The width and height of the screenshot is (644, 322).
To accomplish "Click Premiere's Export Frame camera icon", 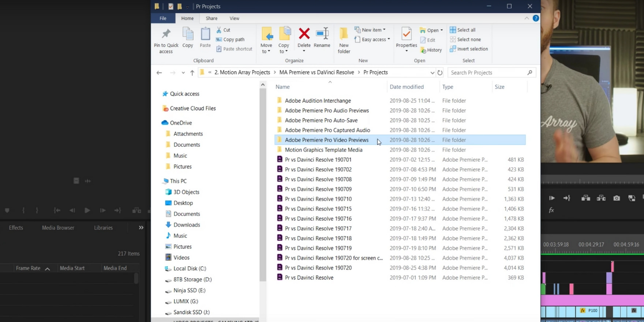I will pos(617,198).
